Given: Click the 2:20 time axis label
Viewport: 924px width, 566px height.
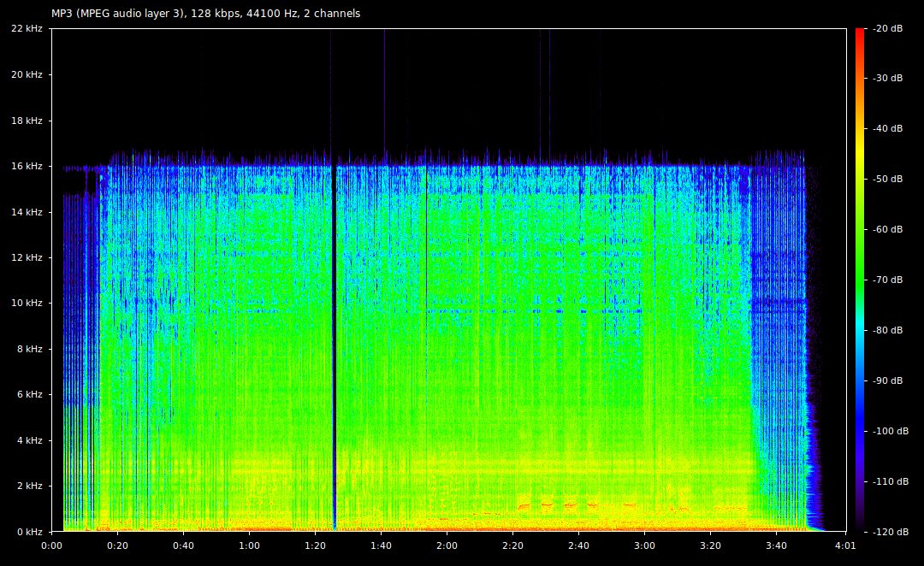Looking at the screenshot, I should (512, 545).
